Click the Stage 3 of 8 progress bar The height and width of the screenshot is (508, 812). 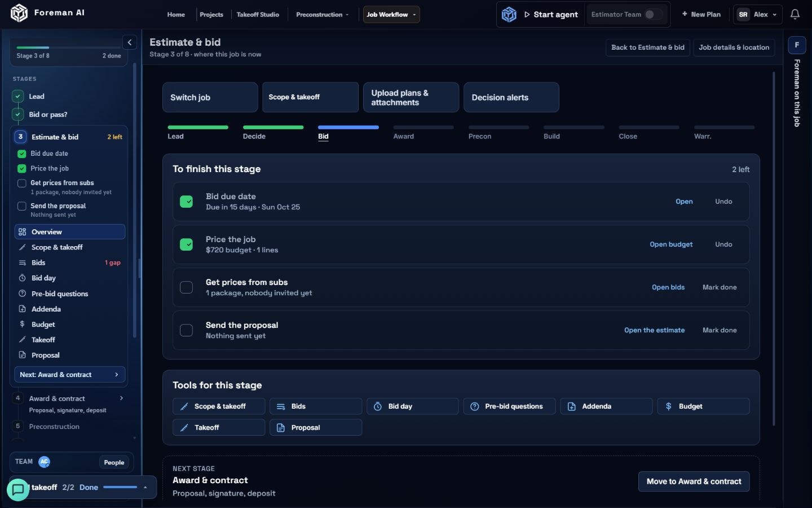[69, 47]
